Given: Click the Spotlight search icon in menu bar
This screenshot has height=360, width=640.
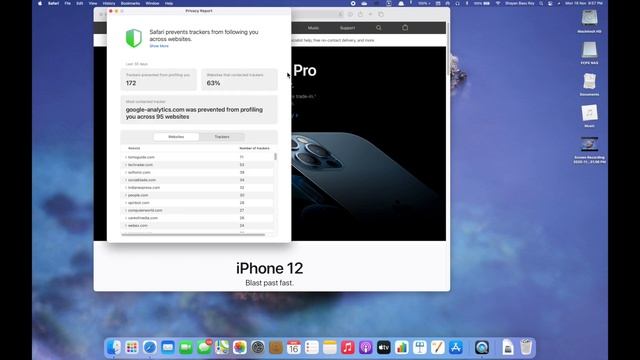Looking at the screenshot, I should click(541, 3).
